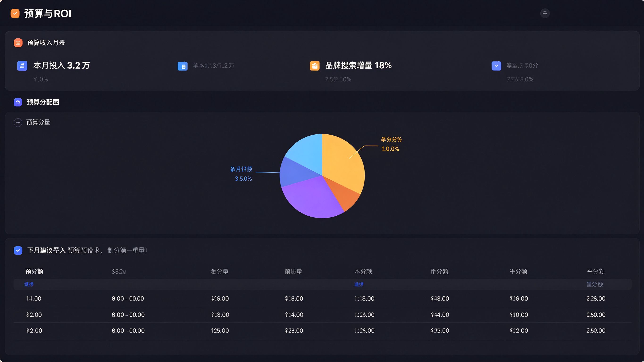Click the blue link under 预分额 header
The image size is (644, 362).
(29, 284)
